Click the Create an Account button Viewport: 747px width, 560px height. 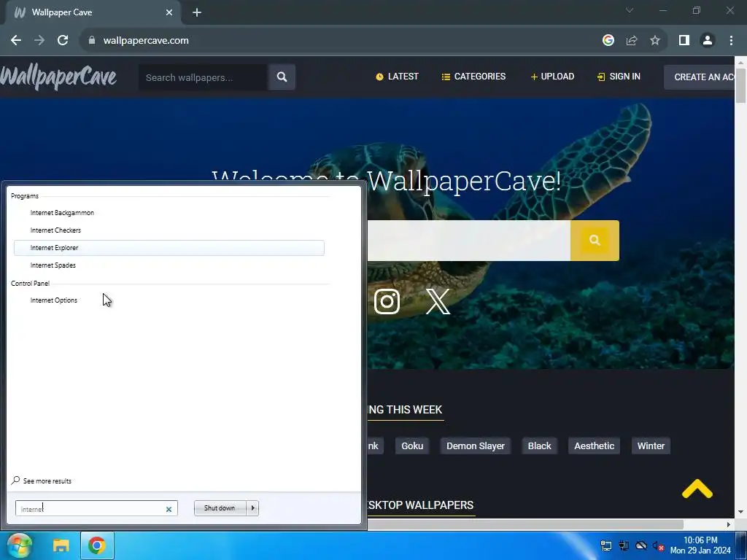click(700, 77)
